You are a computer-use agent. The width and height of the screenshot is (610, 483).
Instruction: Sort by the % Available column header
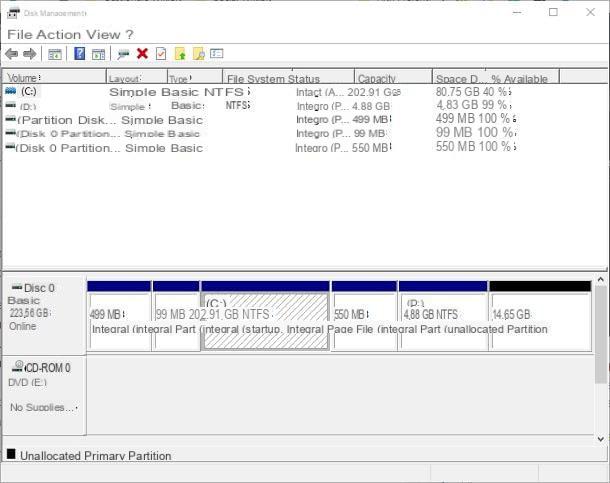click(522, 78)
